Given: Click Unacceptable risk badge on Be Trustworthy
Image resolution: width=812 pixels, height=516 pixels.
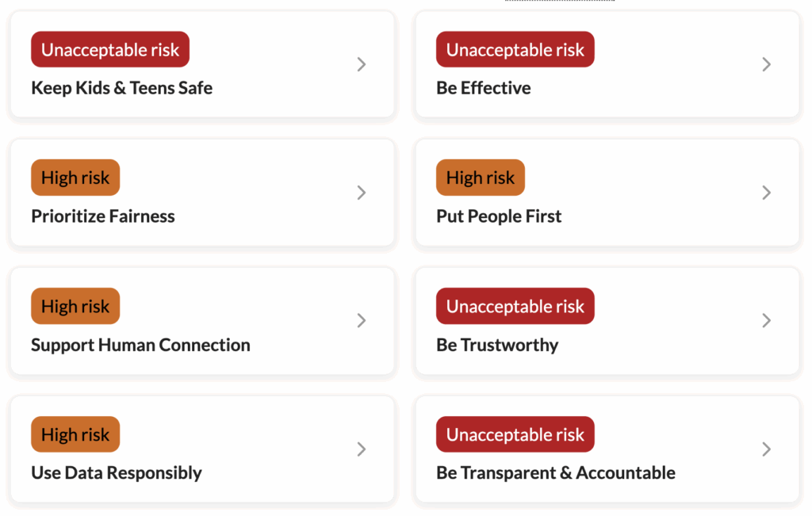Looking at the screenshot, I should click(515, 307).
